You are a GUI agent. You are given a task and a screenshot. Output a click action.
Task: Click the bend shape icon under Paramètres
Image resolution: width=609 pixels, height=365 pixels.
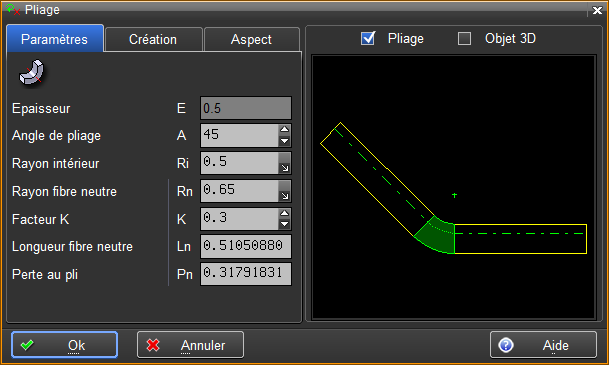[x=32, y=73]
